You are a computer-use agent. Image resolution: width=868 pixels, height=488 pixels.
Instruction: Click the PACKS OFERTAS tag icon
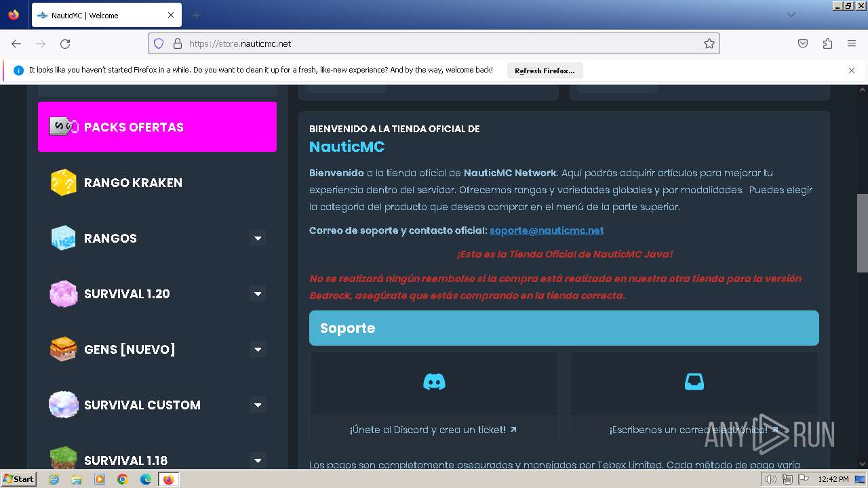pyautogui.click(x=63, y=127)
